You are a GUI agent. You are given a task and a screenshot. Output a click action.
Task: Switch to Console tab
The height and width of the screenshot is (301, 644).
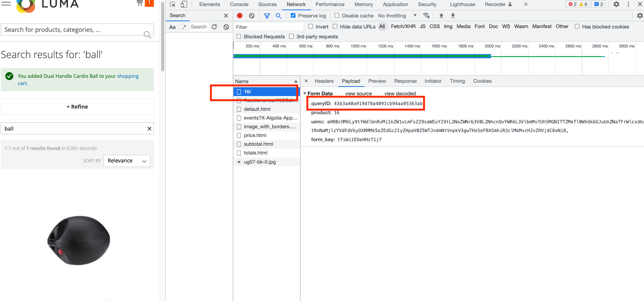click(x=239, y=4)
